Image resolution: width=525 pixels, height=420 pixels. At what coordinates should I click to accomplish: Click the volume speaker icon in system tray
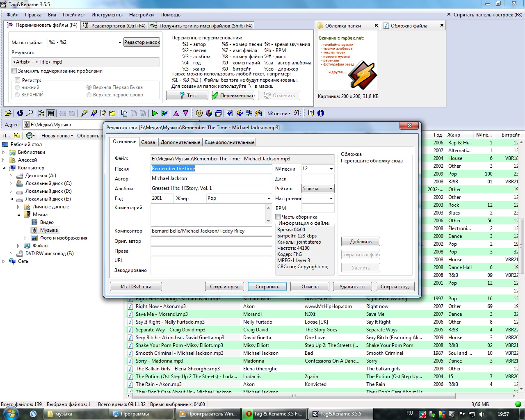pos(482,414)
